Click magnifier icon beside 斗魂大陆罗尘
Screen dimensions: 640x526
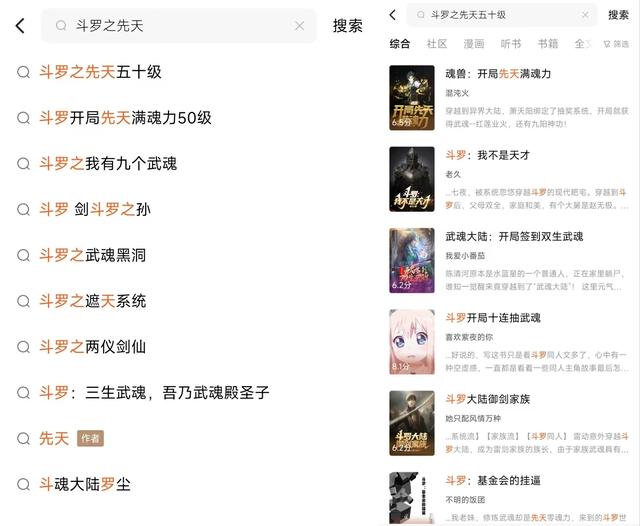point(23,484)
